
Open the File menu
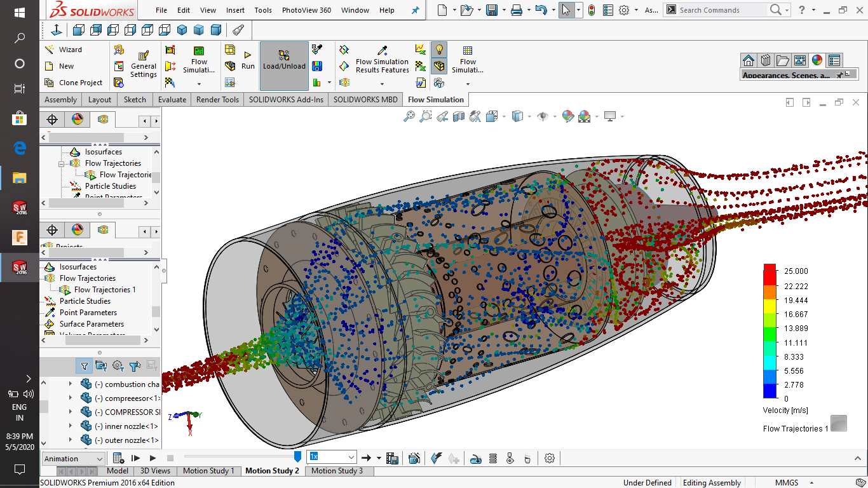(x=161, y=10)
